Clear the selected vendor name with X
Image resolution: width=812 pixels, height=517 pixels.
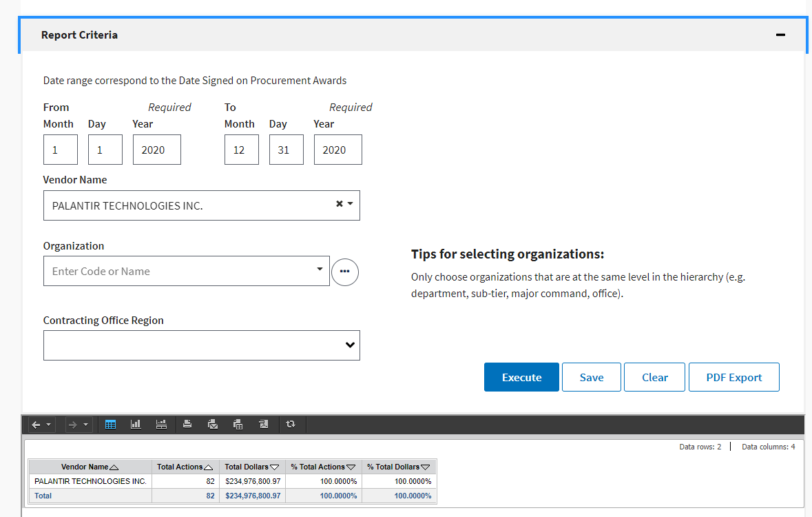coord(339,204)
